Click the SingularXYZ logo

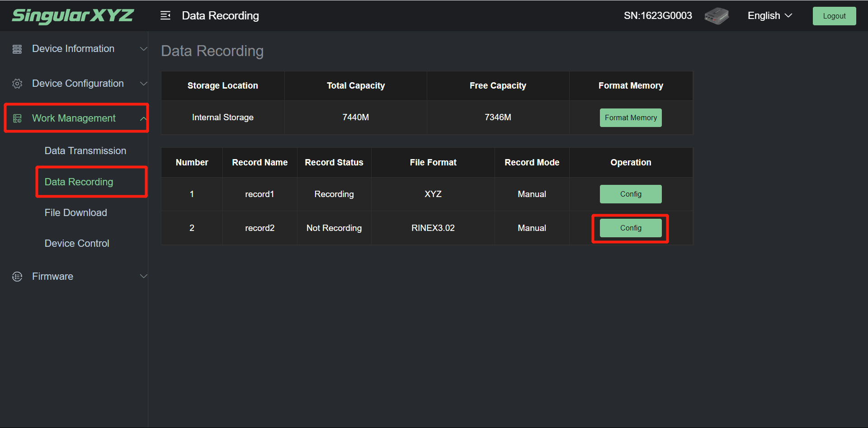72,16
